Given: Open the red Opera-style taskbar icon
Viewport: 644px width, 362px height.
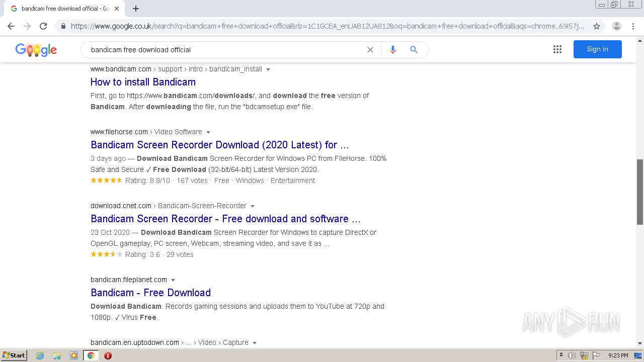Looking at the screenshot, I should point(108,355).
